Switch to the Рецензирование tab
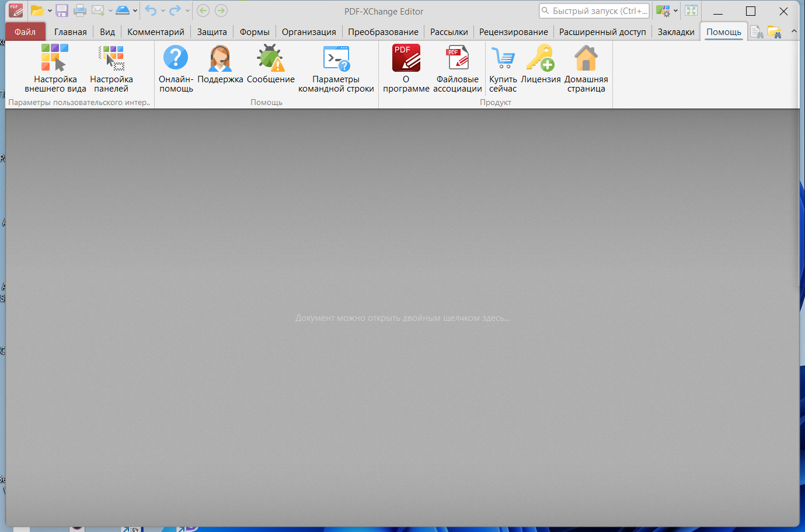Screen dimensions: 805x532 coord(514,32)
